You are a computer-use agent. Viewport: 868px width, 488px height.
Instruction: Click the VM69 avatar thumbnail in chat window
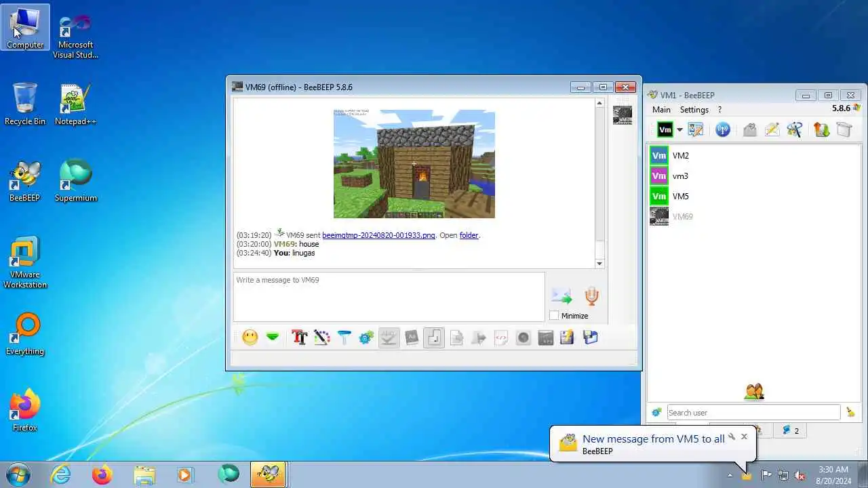pos(623,115)
